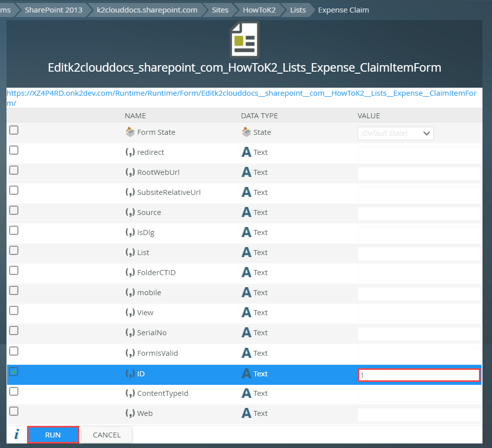Click the ID value input field
The height and width of the screenshot is (448, 492).
point(418,375)
